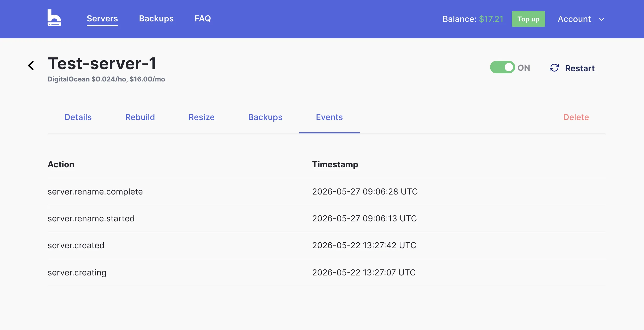Expand the Account dropdown chevron
The height and width of the screenshot is (330, 644).
click(602, 19)
